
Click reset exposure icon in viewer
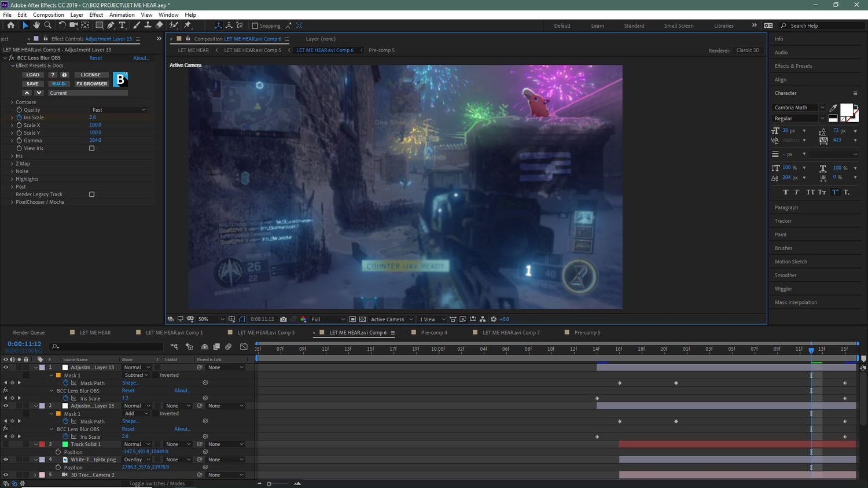click(x=494, y=319)
